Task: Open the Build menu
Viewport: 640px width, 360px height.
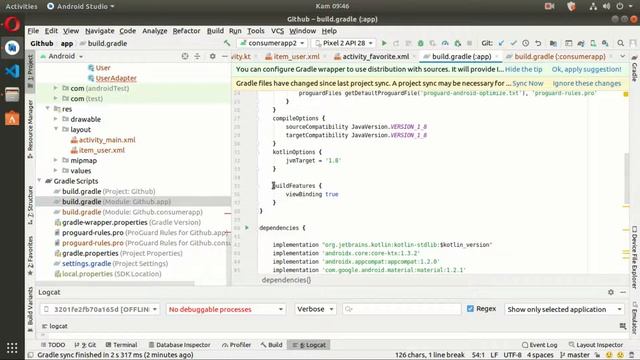Action: click(215, 31)
